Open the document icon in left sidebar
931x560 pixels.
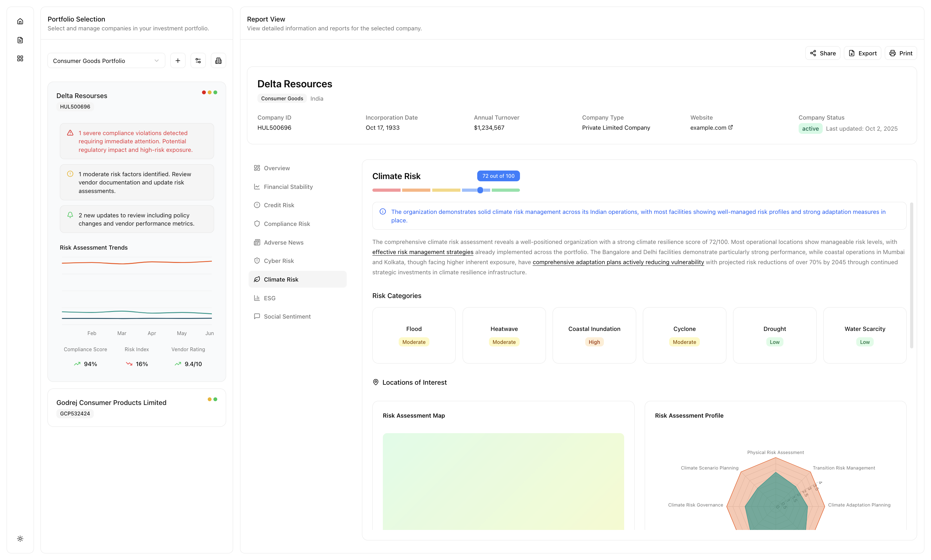click(20, 40)
